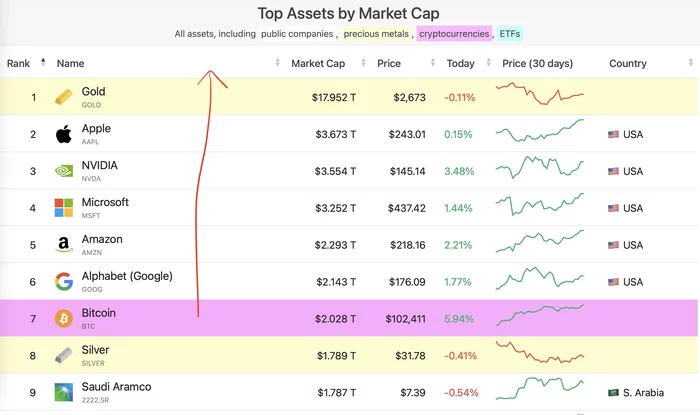
Task: Click the Amazon logo icon
Action: pos(64,245)
